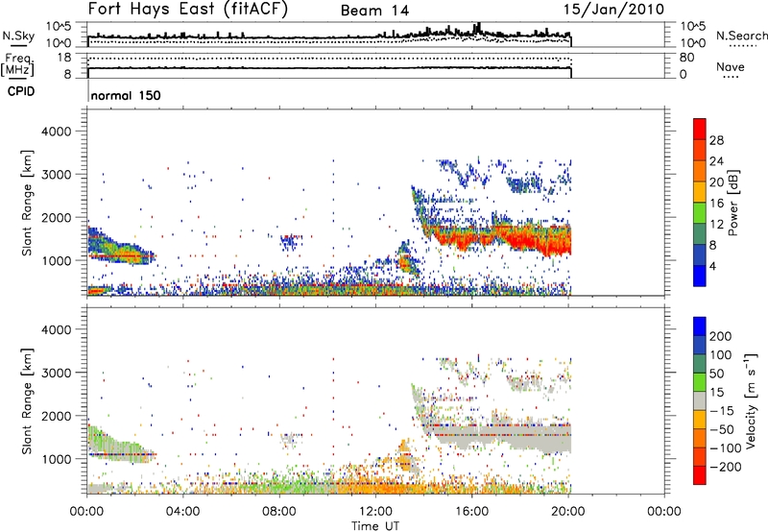Click the gray segment of velocity color bar
Viewport: 768px width, 532px height.
click(x=700, y=401)
